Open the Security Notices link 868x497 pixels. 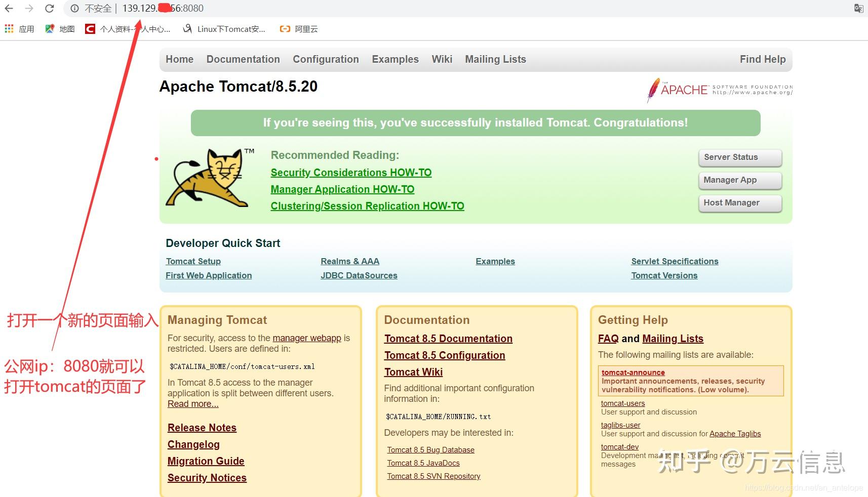click(207, 478)
